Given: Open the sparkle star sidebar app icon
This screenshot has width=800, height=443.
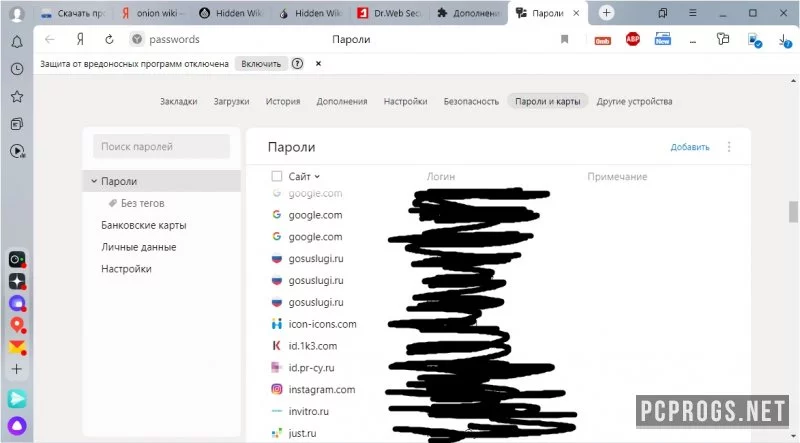Looking at the screenshot, I should [x=17, y=281].
